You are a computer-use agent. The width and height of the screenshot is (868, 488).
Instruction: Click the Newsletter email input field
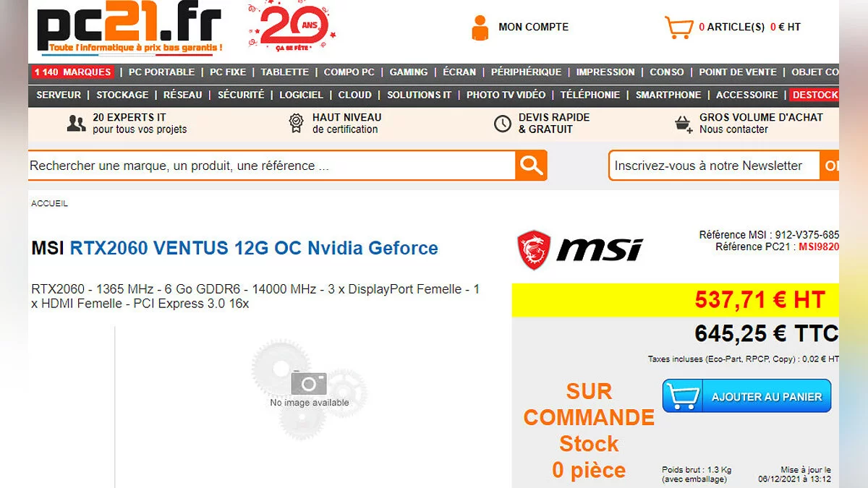714,166
